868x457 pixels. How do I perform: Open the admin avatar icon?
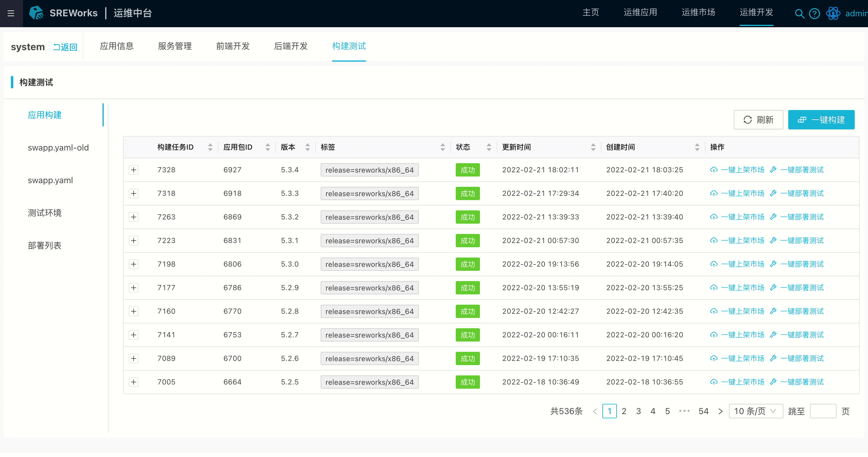coord(833,14)
